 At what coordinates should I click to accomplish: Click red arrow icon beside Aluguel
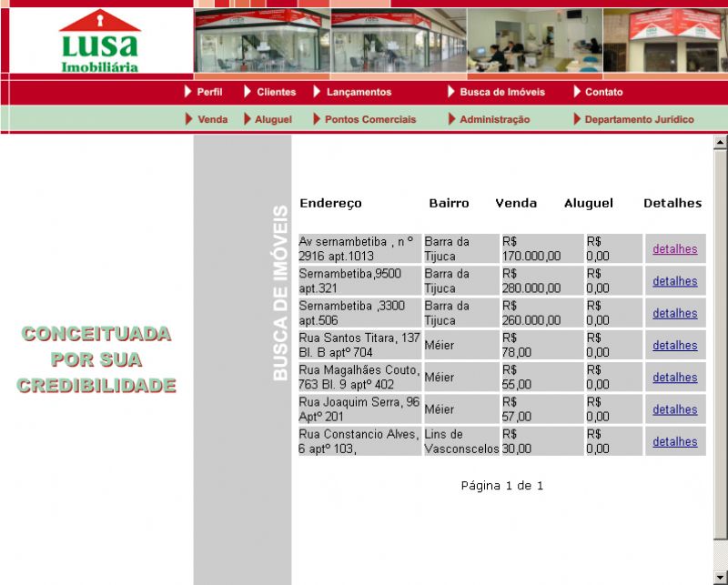point(248,119)
